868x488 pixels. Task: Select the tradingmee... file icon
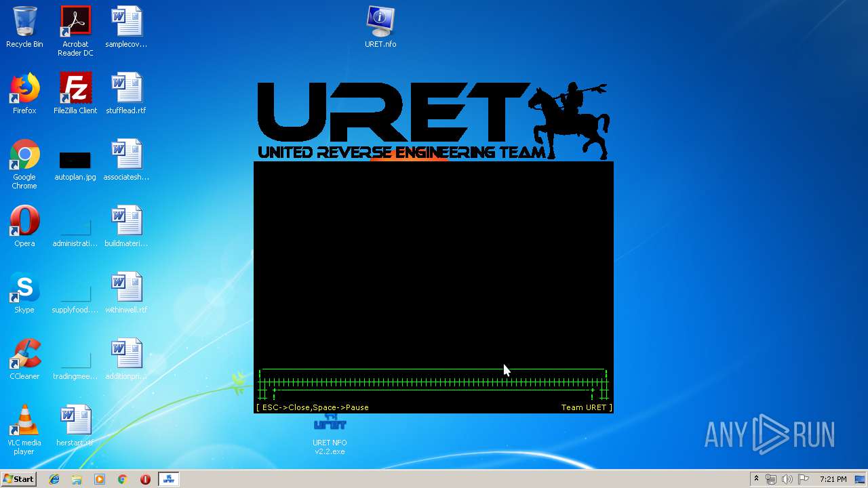tap(75, 364)
